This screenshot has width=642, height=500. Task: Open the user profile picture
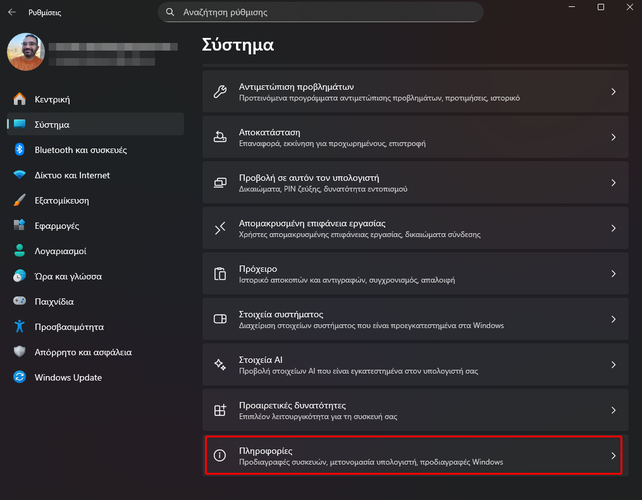pyautogui.click(x=26, y=52)
